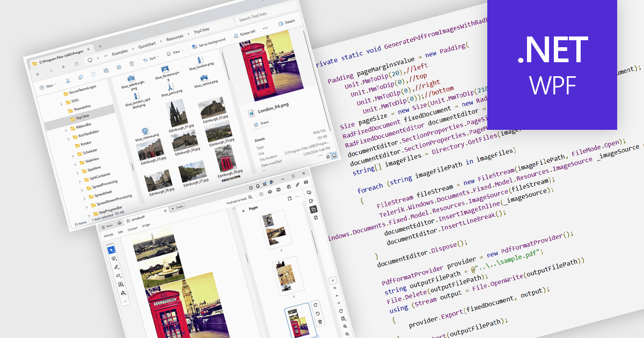Click the Delete trash icon in Explorer toolbar
Image resolution: width=644 pixels, height=338 pixels.
click(x=131, y=64)
